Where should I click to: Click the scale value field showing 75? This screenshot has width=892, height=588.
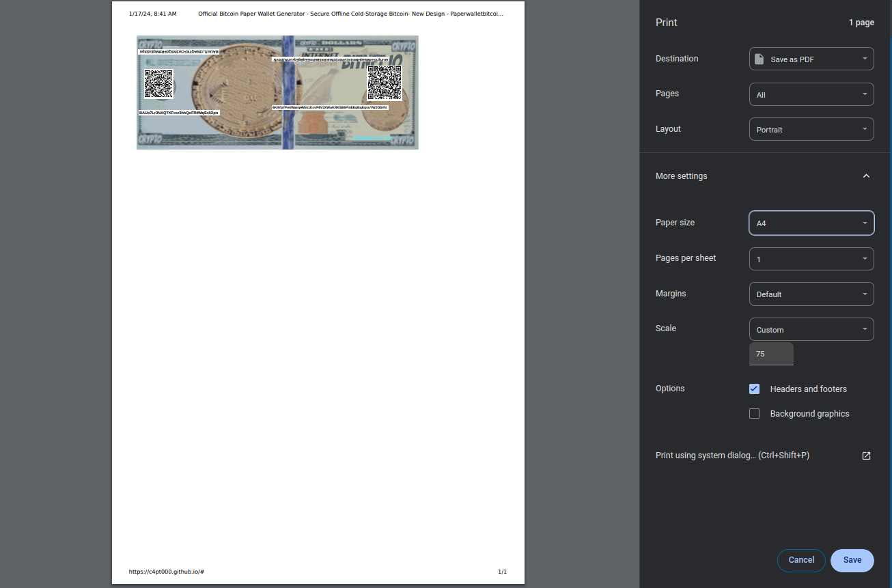tap(771, 354)
